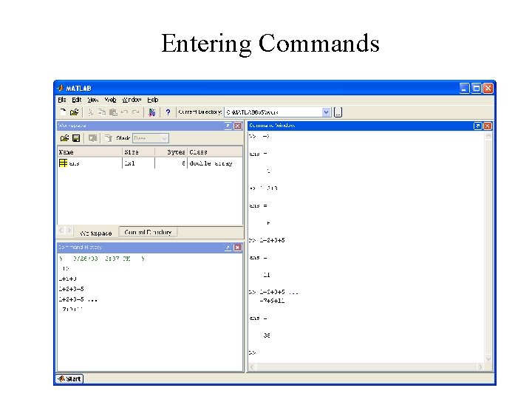Image resolution: width=532 pixels, height=399 pixels.
Task: Click the Command Window vertical scroll down arrow
Action: click(x=488, y=358)
